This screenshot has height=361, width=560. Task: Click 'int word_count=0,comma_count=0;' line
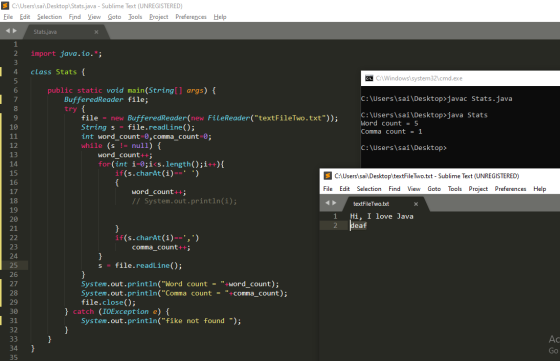[x=146, y=136]
